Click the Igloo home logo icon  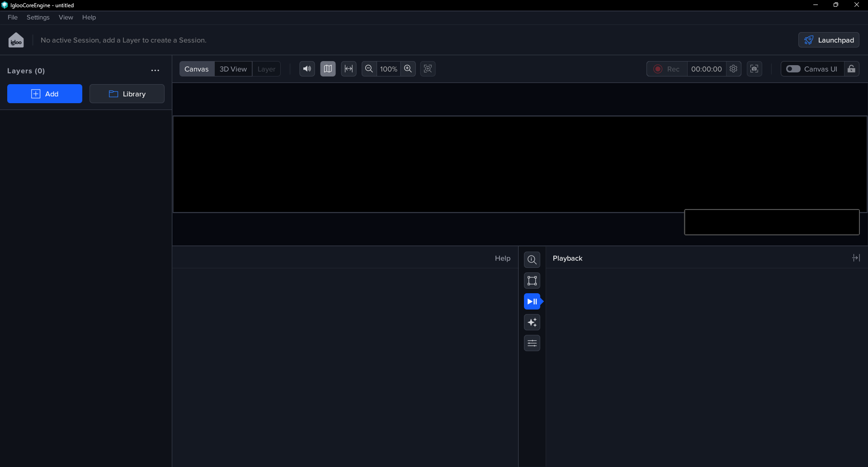click(16, 40)
